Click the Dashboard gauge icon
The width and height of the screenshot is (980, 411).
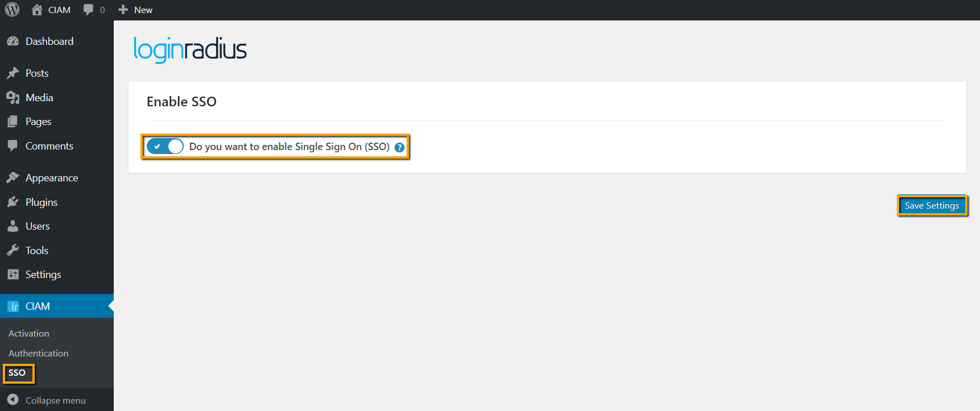pyautogui.click(x=13, y=41)
